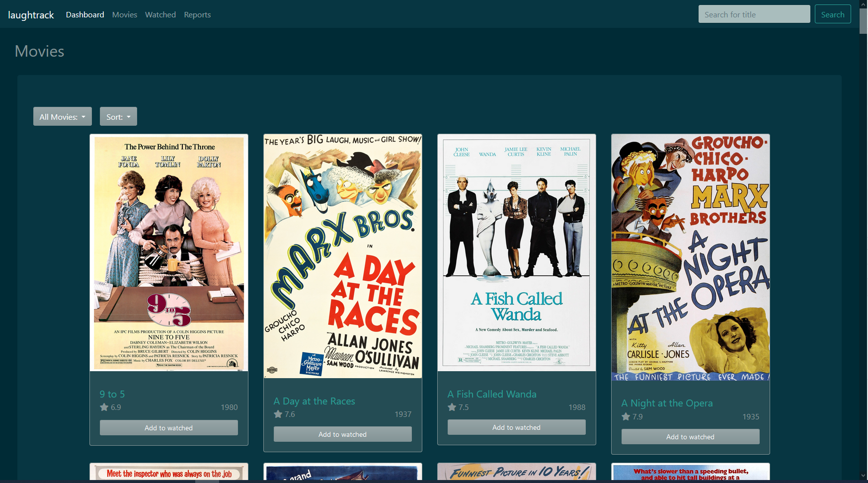Click the year 1937 text
The image size is (868, 483).
(x=403, y=414)
